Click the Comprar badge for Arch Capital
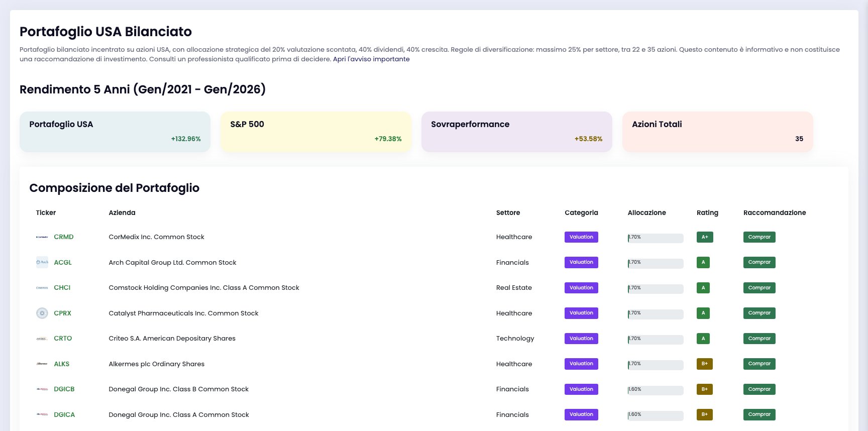The image size is (868, 431). (759, 262)
